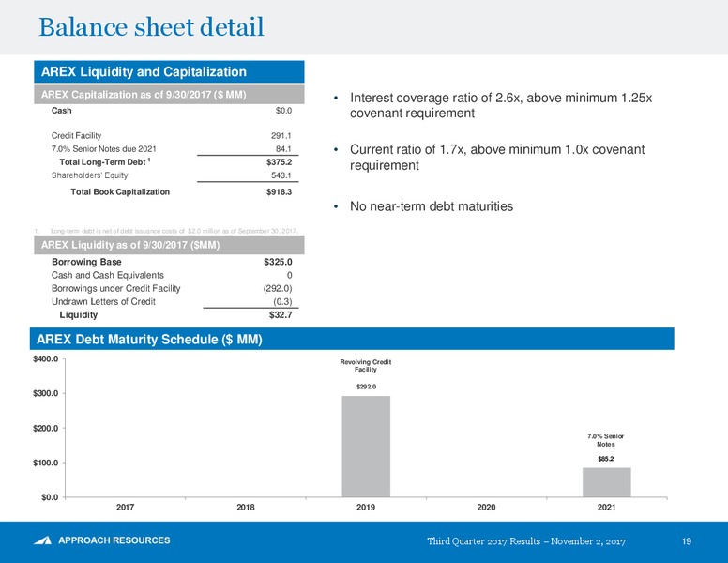This screenshot has height=563, width=728.
Task: Click the Senior Notes value 84.1
Action: [283, 149]
